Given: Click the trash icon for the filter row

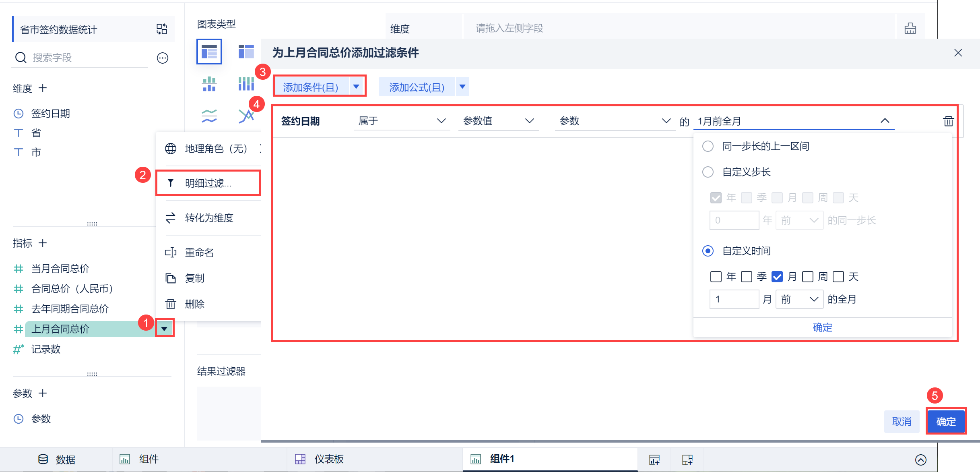Looking at the screenshot, I should click(x=948, y=121).
